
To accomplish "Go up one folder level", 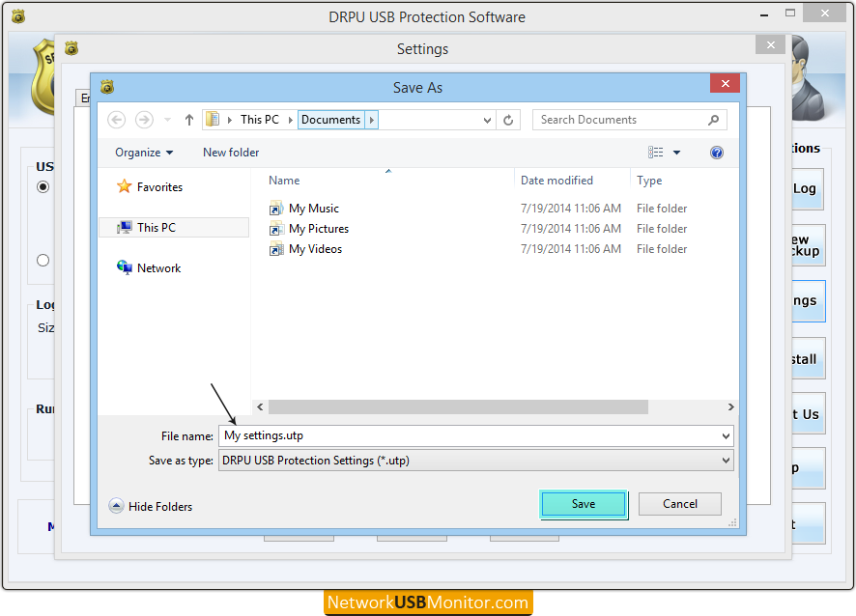I will point(189,120).
